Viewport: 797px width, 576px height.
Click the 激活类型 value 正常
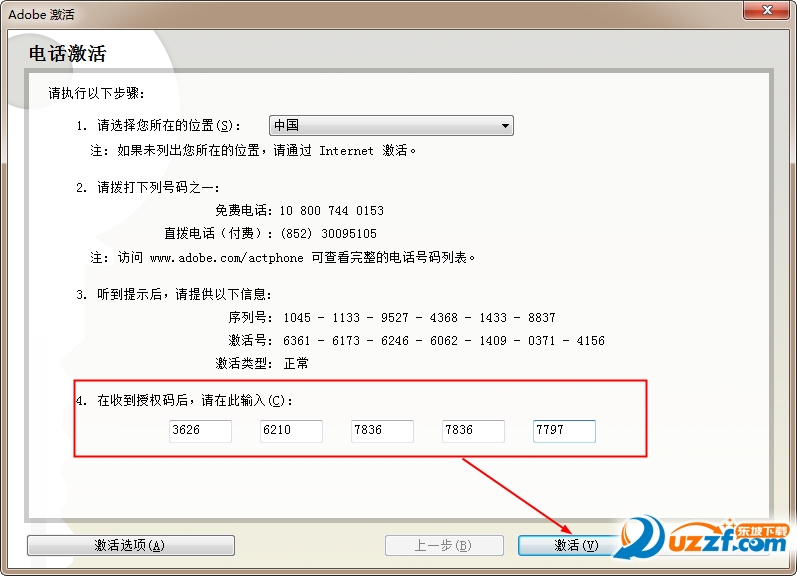pos(296,363)
